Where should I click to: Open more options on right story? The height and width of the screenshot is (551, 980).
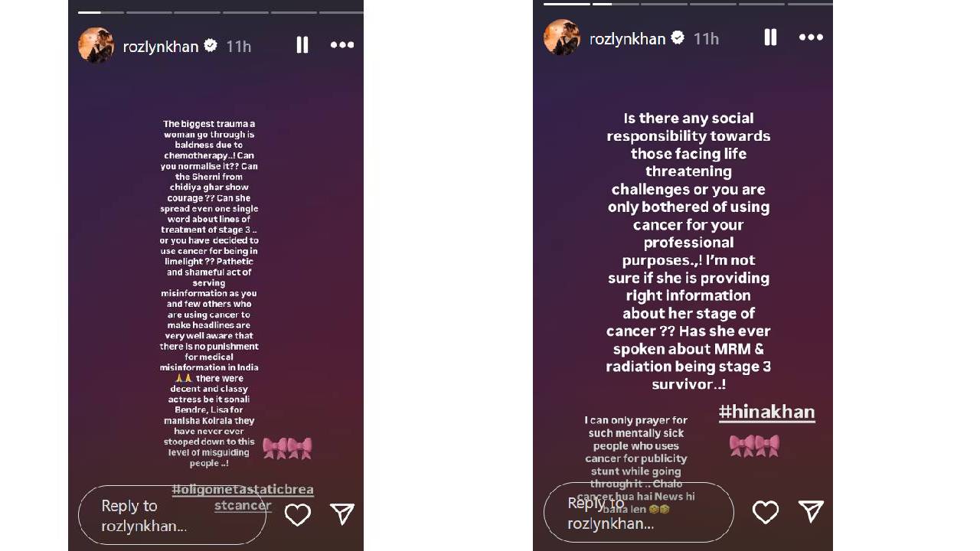(811, 37)
